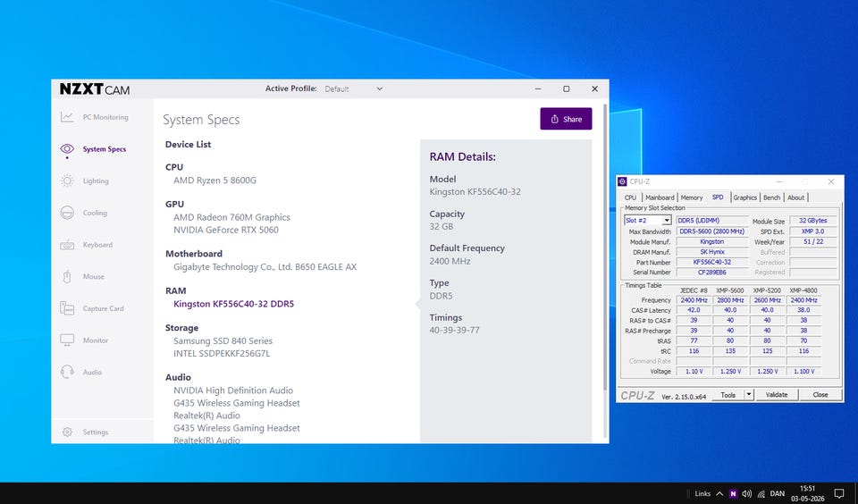
Task: Click the Max Bandwidth DDR5-5600 field
Action: tap(712, 231)
